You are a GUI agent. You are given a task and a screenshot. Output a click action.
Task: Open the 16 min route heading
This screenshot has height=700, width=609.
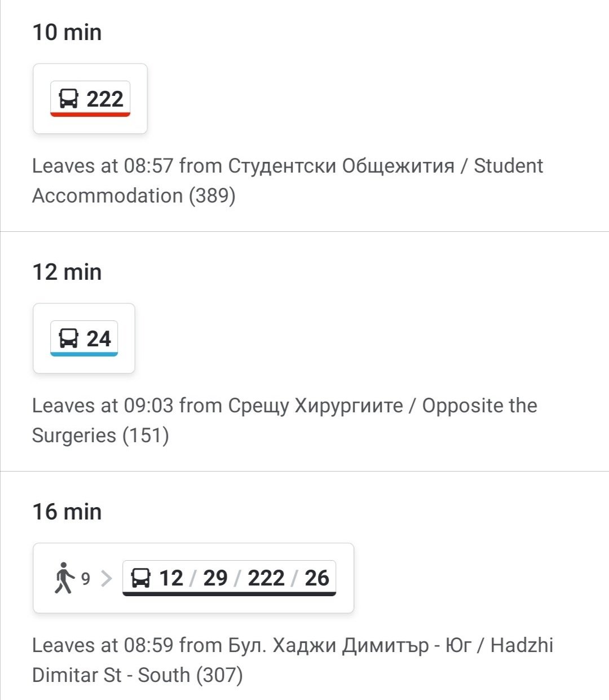tap(67, 512)
